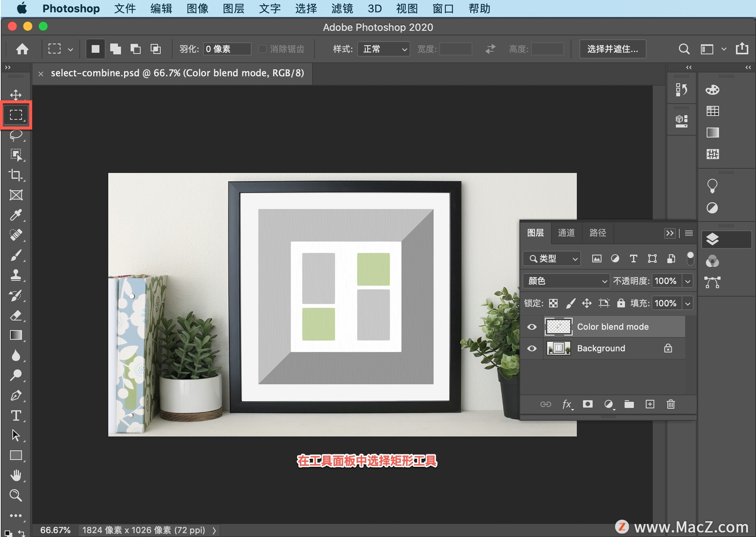Open the 滤镜 menu

pyautogui.click(x=342, y=8)
